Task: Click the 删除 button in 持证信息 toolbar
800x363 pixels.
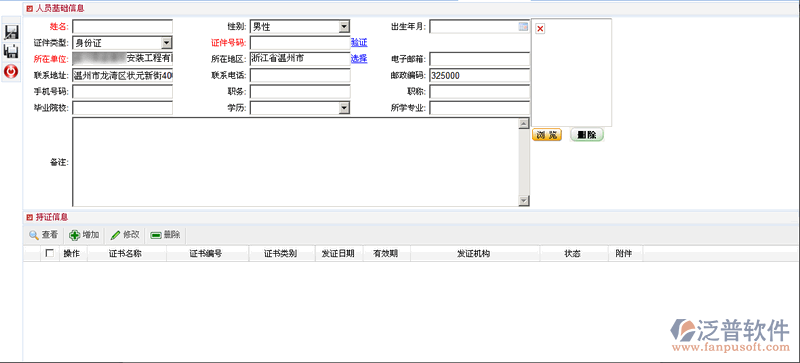Action: coord(166,235)
